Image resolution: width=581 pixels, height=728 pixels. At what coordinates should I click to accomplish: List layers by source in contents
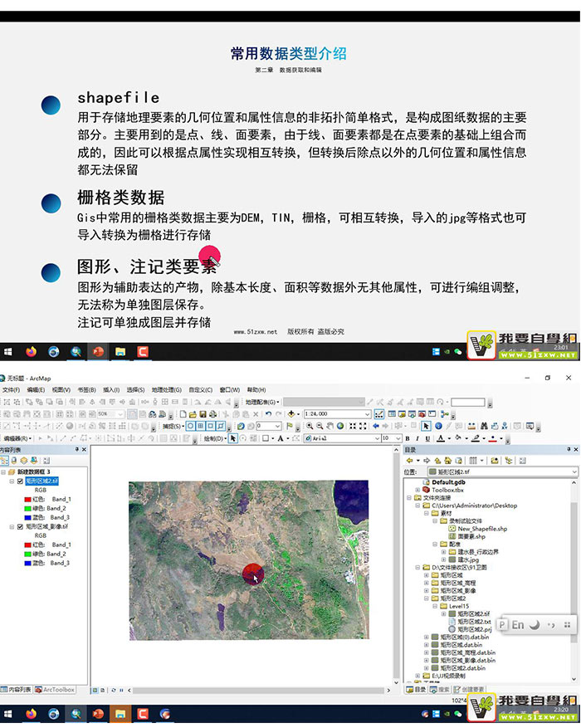[x=14, y=461]
